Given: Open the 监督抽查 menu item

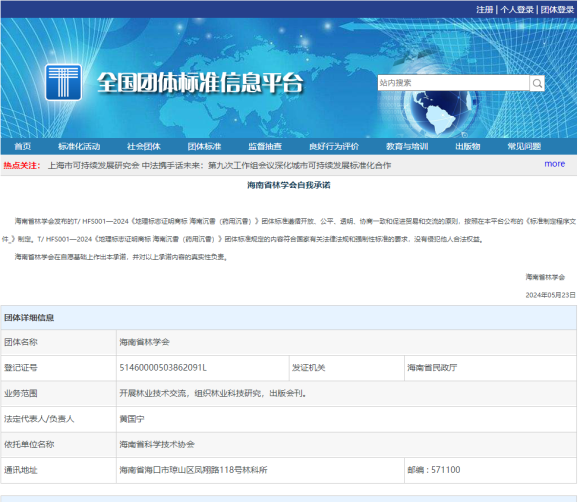Looking at the screenshot, I should (265, 146).
